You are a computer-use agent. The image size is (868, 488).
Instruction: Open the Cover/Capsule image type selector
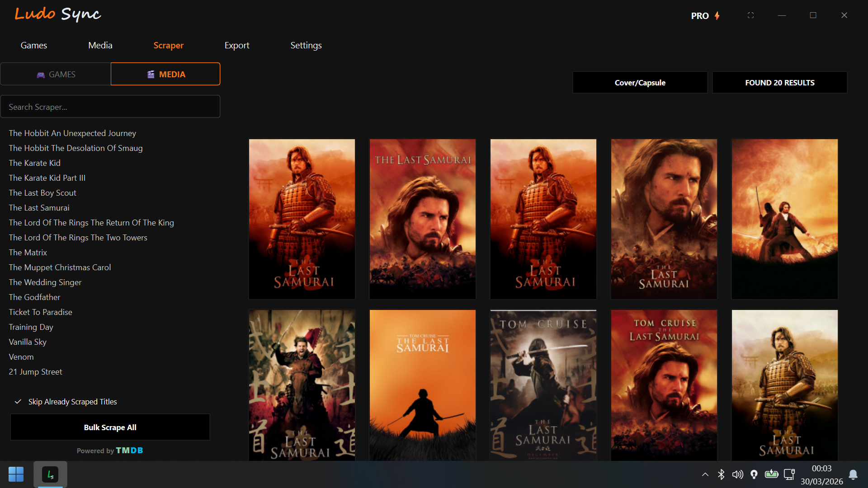[x=640, y=83]
